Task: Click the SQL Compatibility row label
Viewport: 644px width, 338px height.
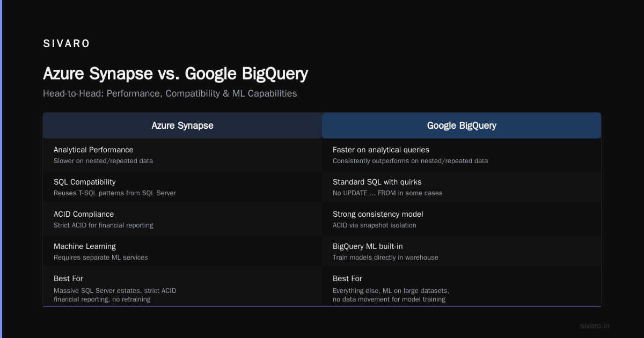Action: pos(84,182)
